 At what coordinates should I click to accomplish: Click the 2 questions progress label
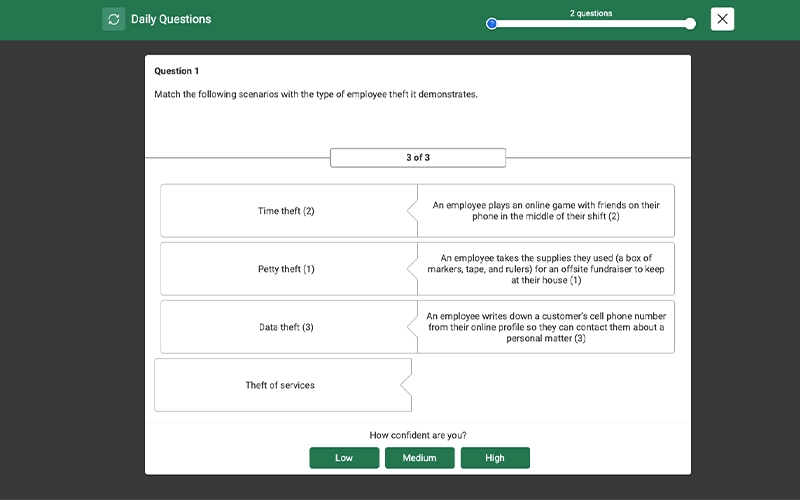pyautogui.click(x=590, y=13)
